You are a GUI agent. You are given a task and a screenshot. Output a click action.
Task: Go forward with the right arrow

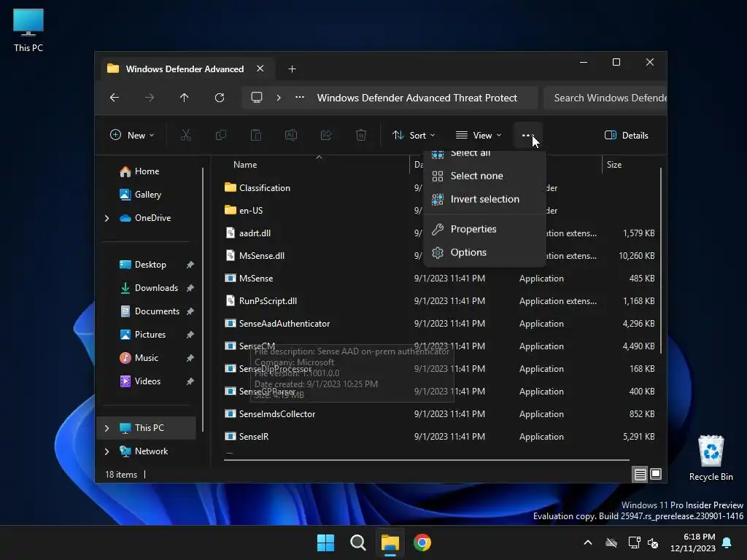(x=150, y=98)
